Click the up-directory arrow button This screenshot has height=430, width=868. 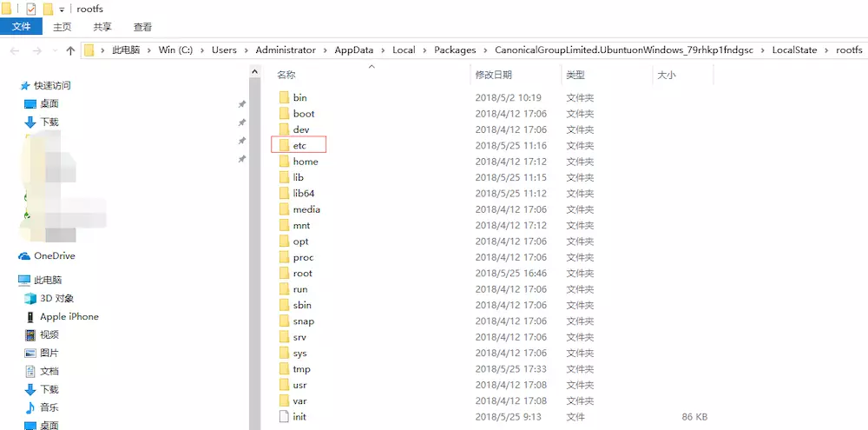tap(70, 50)
